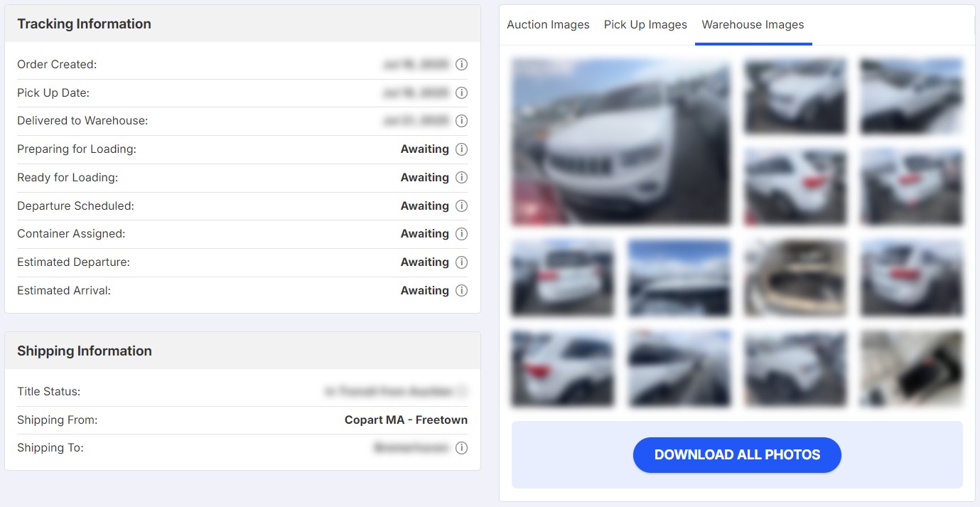Click top-right thumbnail in image gallery
The width and height of the screenshot is (980, 507).
click(912, 96)
